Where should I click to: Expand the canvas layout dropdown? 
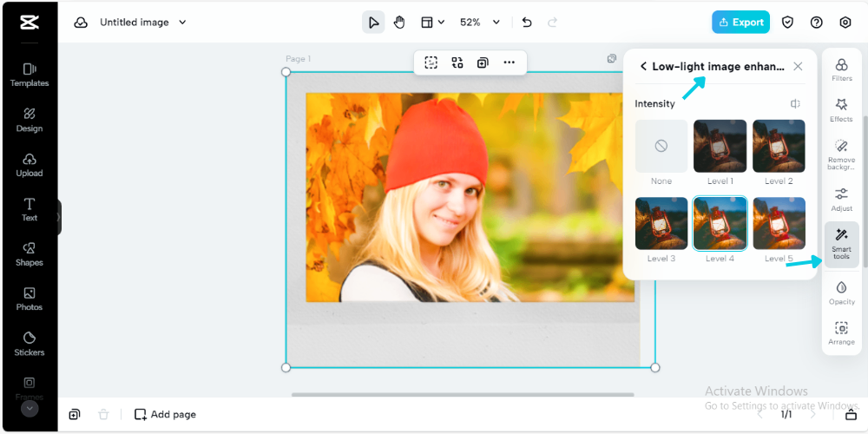click(x=432, y=23)
